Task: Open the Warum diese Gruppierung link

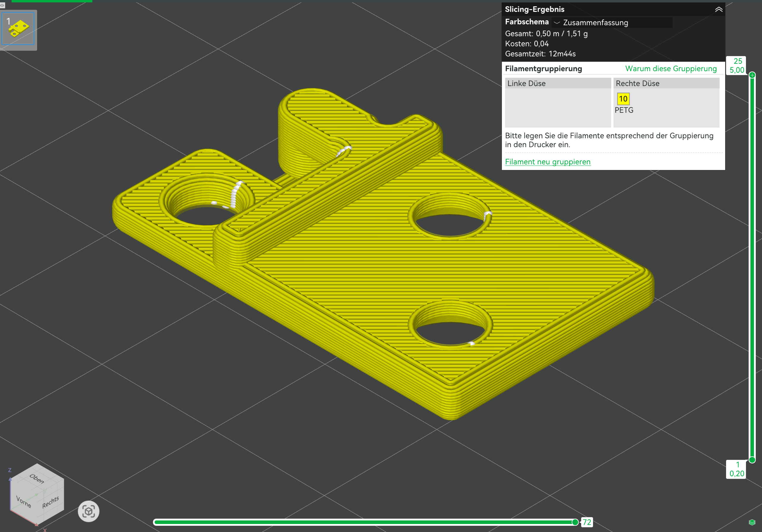Action: click(671, 69)
